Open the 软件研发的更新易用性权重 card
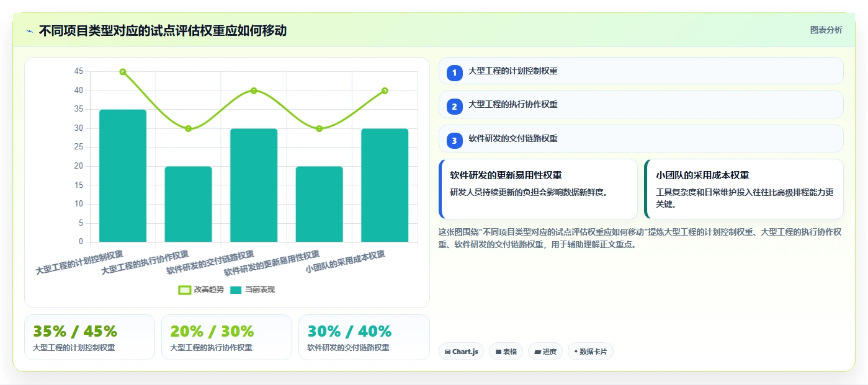The width and height of the screenshot is (868, 385). point(538,189)
